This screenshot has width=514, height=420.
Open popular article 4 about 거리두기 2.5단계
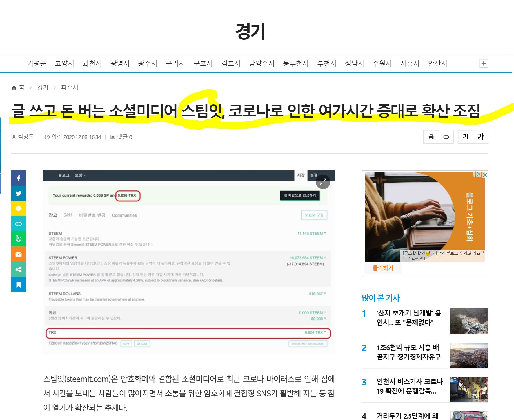[x=408, y=416]
